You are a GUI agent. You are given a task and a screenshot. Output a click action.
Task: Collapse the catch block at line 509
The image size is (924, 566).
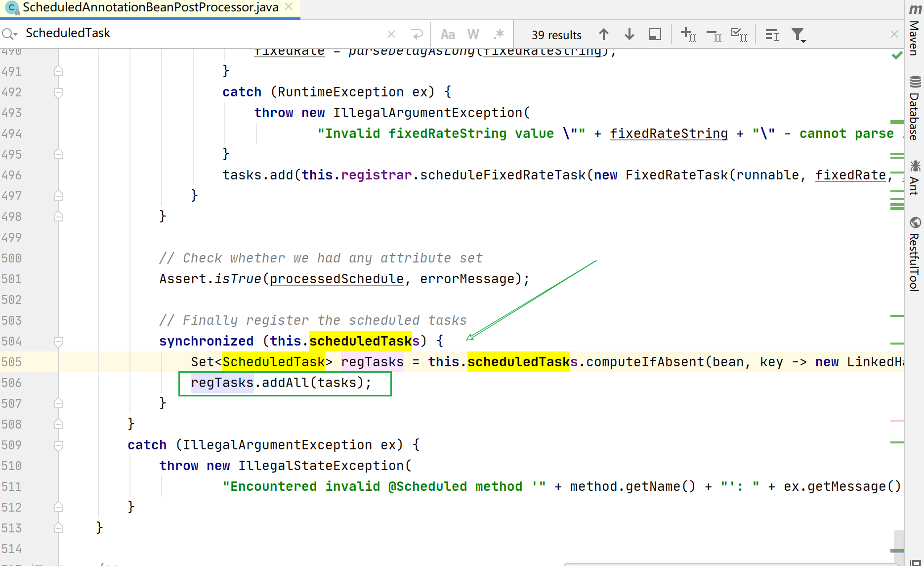[58, 445]
